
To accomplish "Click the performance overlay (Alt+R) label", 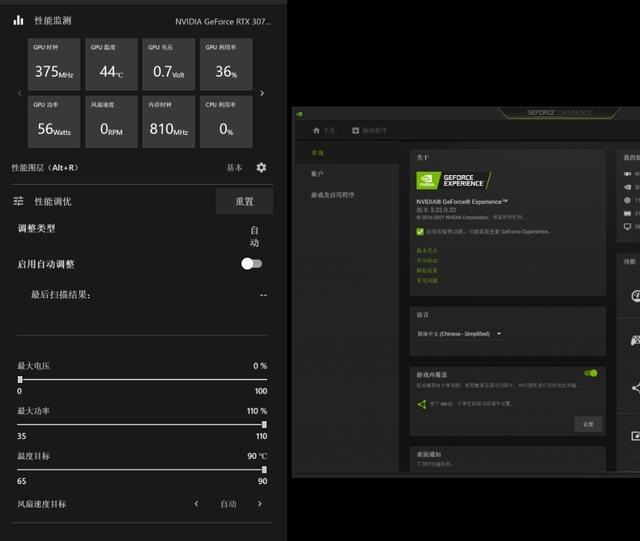I will coord(44,167).
